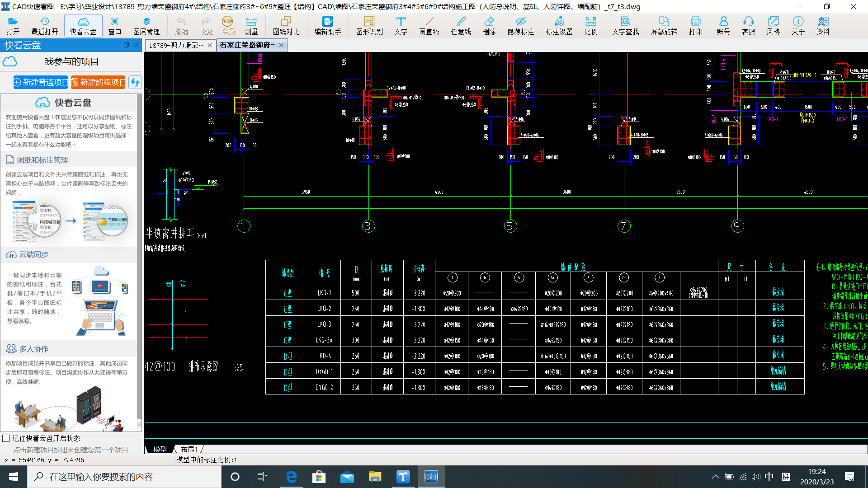Open the 风格 style settings
Viewport: 868px width, 488px height.
tap(774, 26)
